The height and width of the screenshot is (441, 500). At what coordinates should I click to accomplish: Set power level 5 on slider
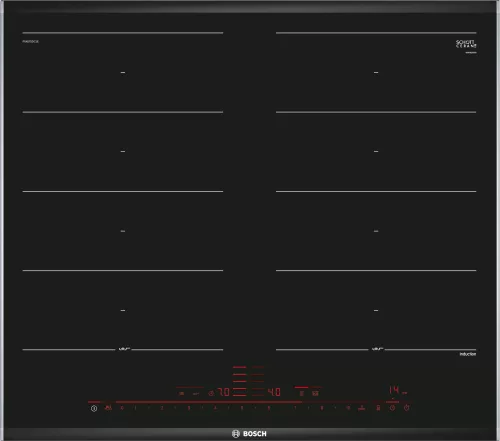click(x=242, y=408)
